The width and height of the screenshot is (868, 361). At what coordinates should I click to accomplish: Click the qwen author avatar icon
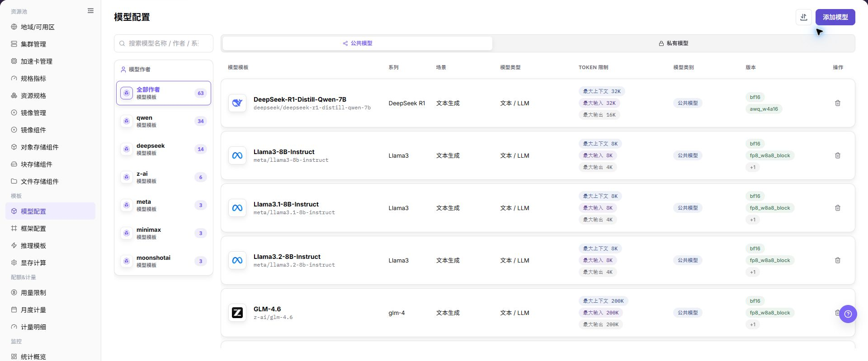pyautogui.click(x=127, y=121)
